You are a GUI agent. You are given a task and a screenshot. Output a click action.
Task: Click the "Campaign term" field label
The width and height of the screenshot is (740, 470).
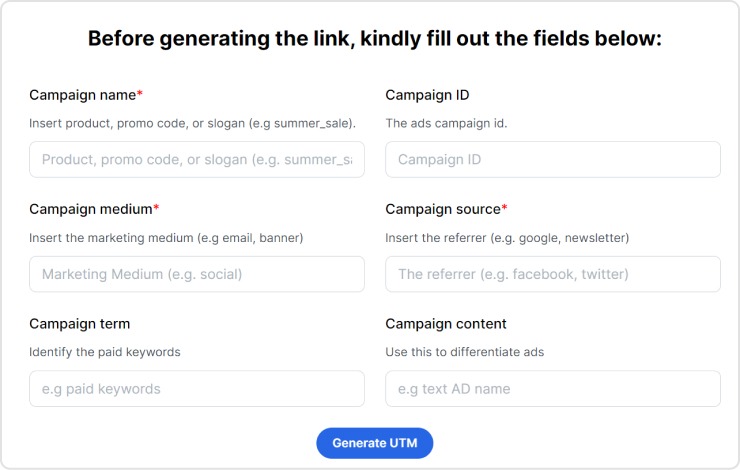pos(79,324)
